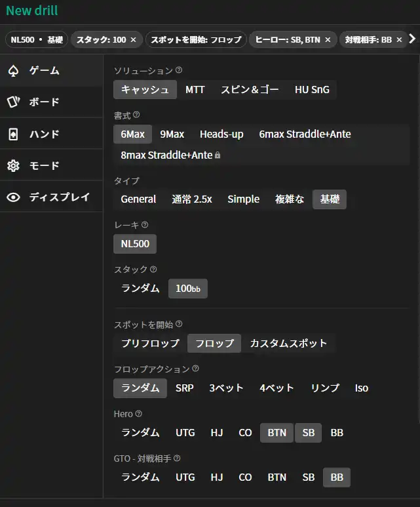Choose Heads-up format option
This screenshot has width=420, height=507.
[x=221, y=134]
